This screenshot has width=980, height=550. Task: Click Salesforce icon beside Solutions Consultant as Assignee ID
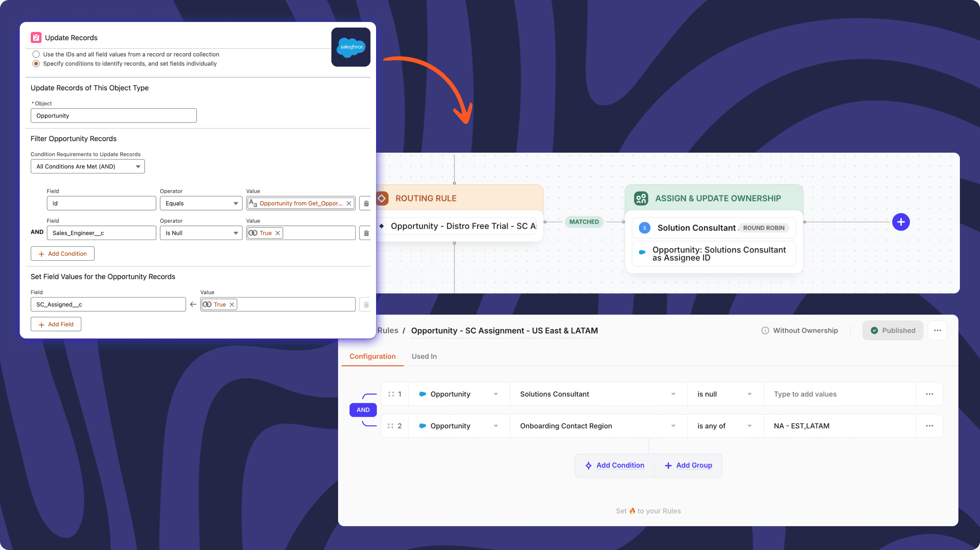(642, 252)
